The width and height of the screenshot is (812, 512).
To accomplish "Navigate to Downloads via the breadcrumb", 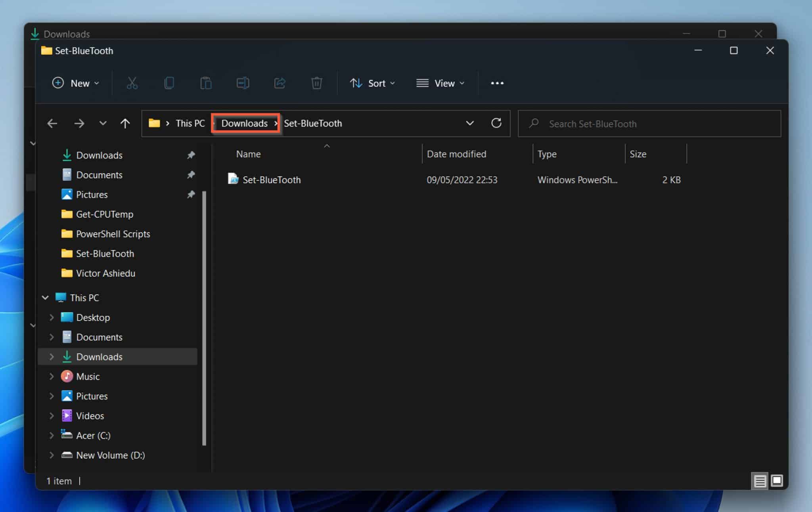I will click(245, 123).
